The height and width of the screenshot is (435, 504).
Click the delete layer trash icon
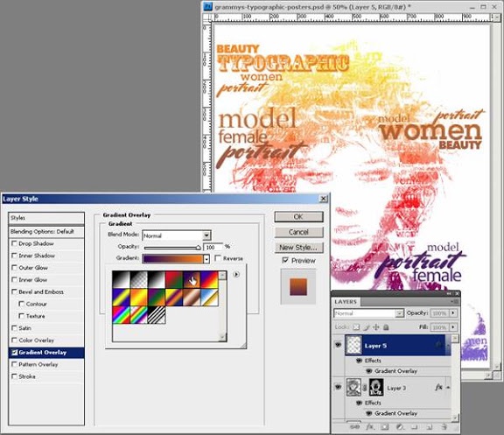(444, 427)
